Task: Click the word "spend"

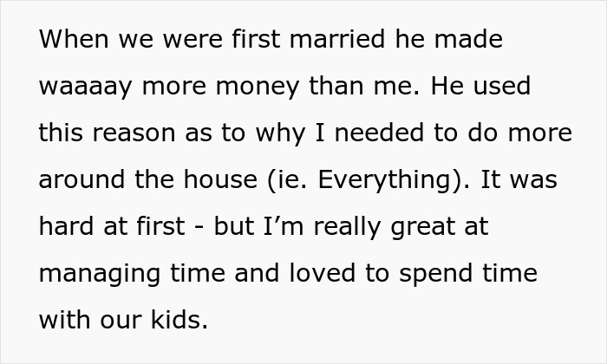Action: coord(438,275)
